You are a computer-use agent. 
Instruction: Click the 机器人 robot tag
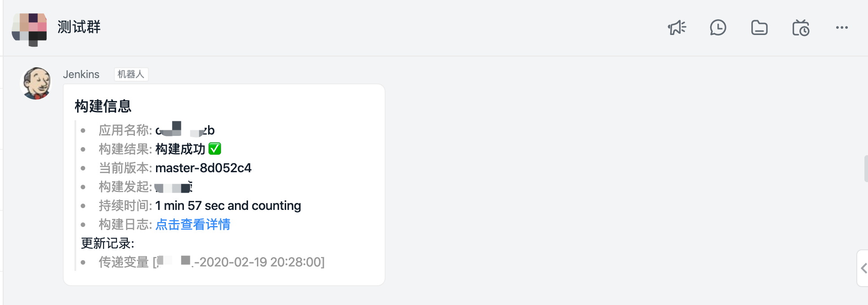[131, 74]
